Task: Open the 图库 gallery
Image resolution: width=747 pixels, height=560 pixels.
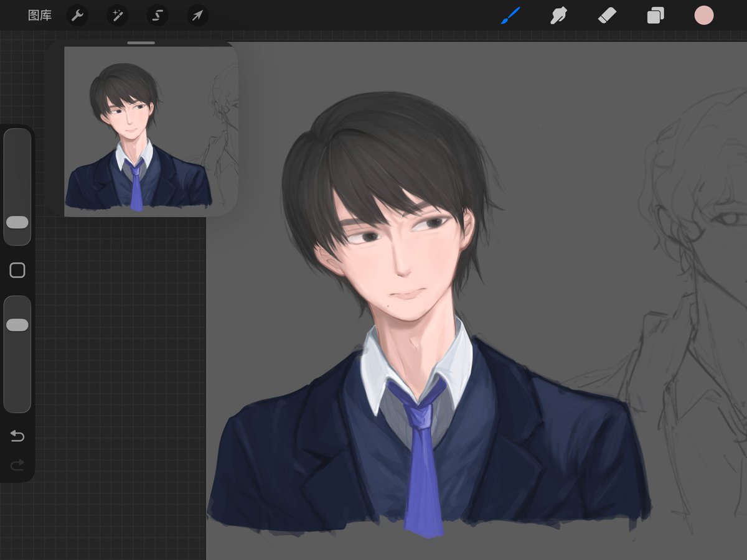Action: click(40, 16)
